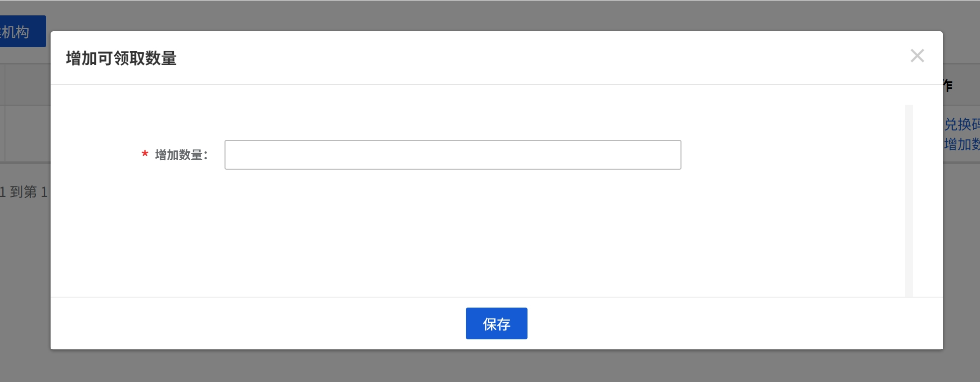
Task: Open the 兑换码 link behind dialog
Action: click(962, 124)
